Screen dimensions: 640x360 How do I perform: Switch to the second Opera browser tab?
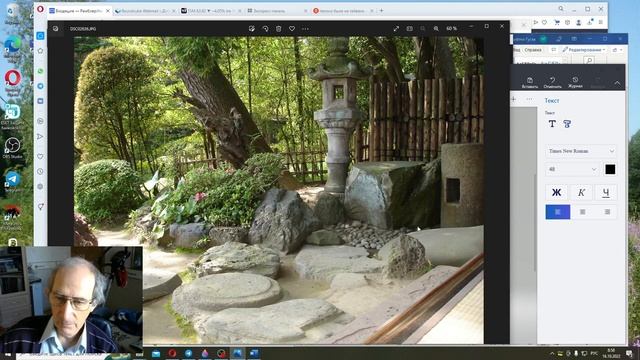pyautogui.click(x=145, y=11)
